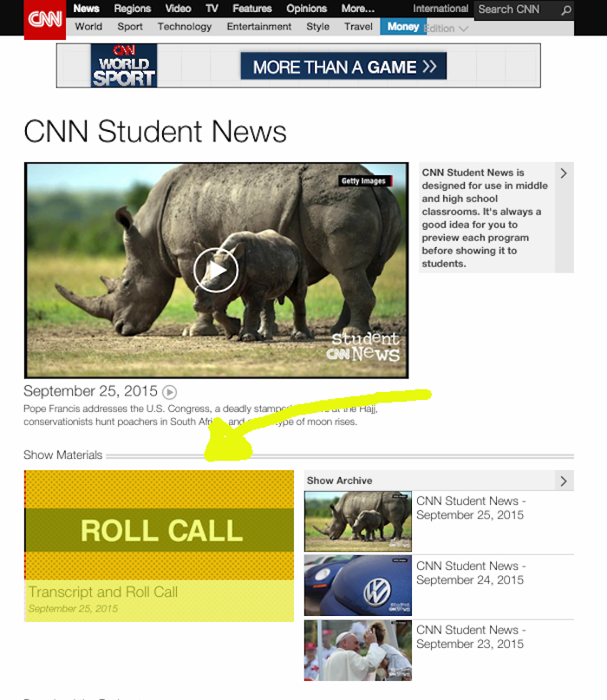Screen dimensions: 607x700
Task: Click the play icon beside September 25, 2015
Action: click(170, 392)
